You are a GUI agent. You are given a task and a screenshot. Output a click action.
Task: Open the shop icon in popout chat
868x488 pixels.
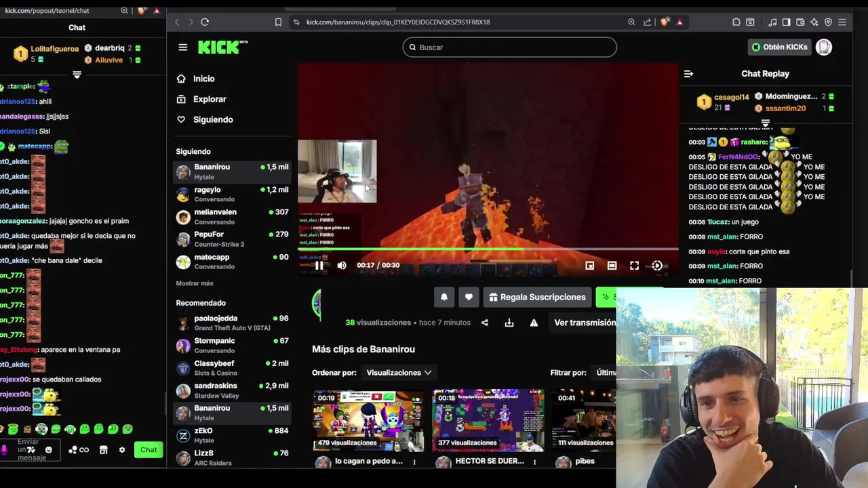[104, 450]
